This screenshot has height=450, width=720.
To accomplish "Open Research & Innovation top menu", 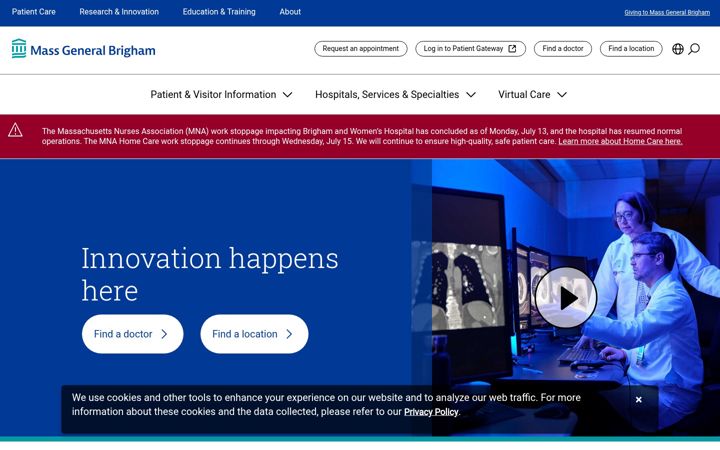I will [119, 12].
